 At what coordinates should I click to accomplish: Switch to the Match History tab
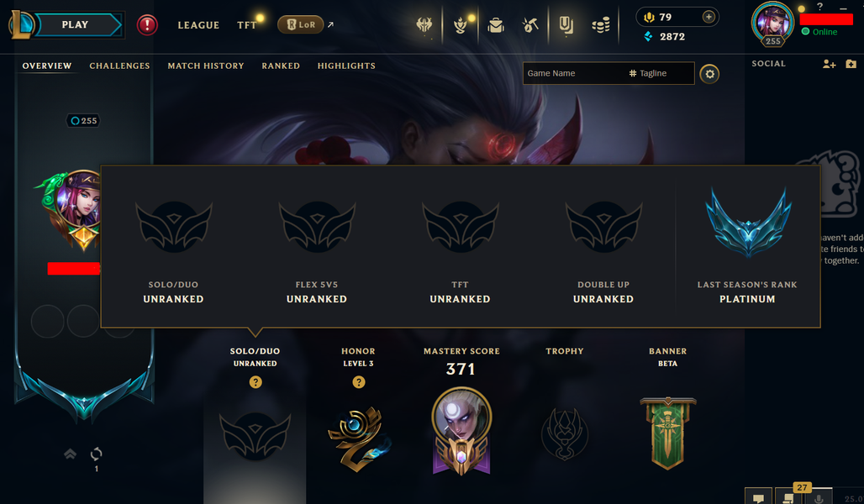point(206,66)
